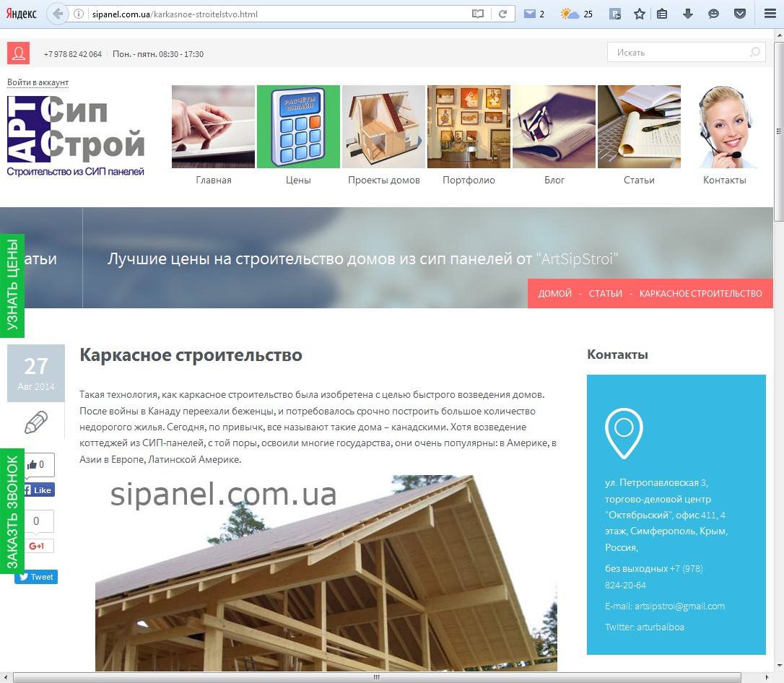Click the green УЗНАТЬ ЦЕНЫ side tab
Screen dimensions: 784x683
coord(12,285)
